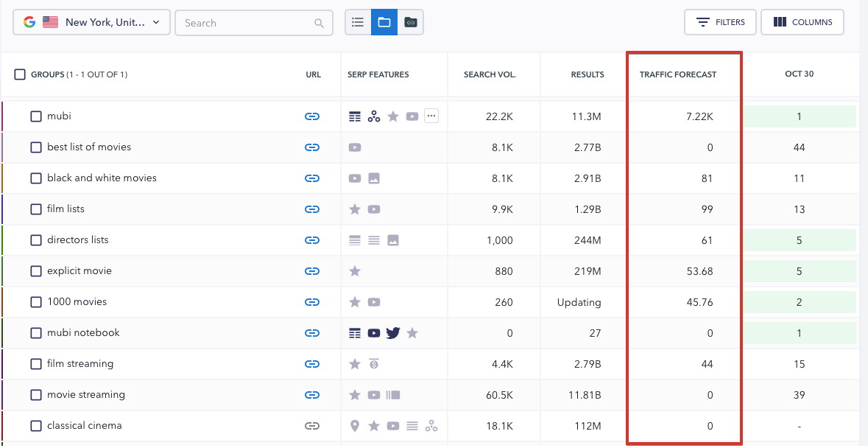Sort by Traffic Forecast column header
The width and height of the screenshot is (868, 448).
677,74
